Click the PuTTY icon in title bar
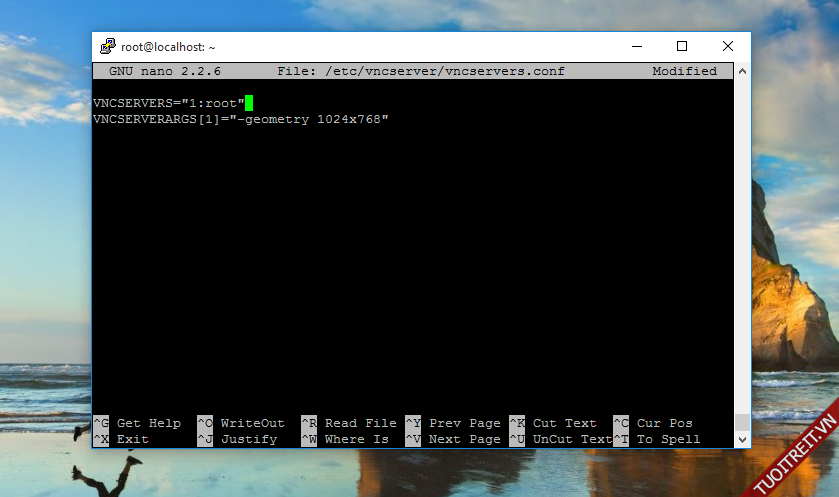Image resolution: width=839 pixels, height=497 pixels. (107, 46)
